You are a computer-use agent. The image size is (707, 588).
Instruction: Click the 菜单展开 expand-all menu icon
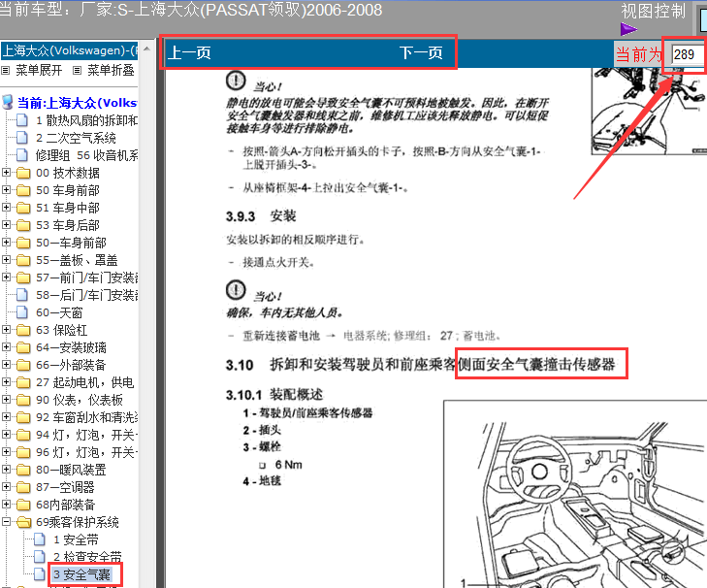point(6,71)
